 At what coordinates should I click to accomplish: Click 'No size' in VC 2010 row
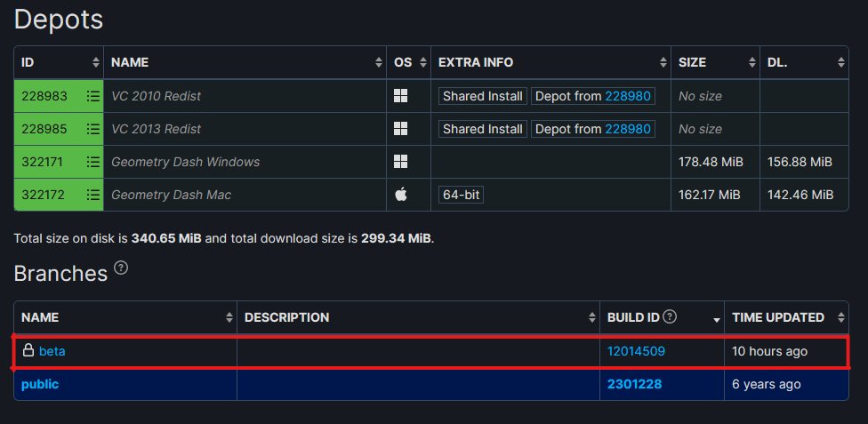tap(700, 96)
